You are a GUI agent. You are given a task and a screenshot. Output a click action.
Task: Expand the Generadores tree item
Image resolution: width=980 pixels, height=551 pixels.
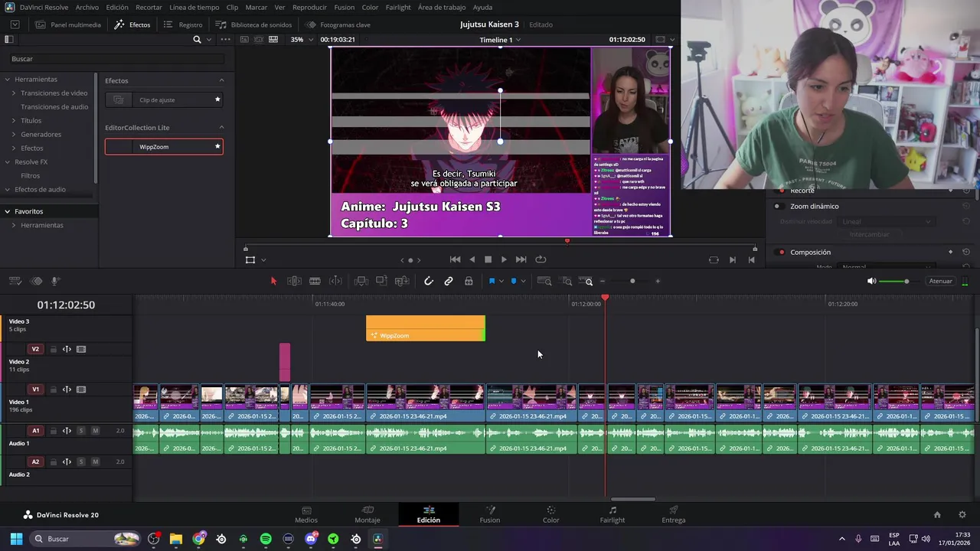(14, 134)
